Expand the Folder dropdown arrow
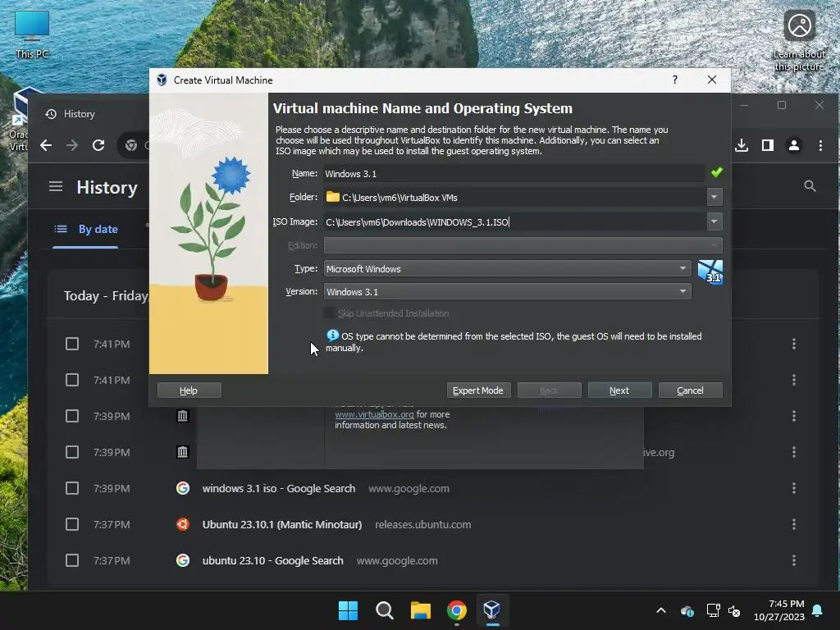Screen dimensions: 840x630 [x=714, y=197]
